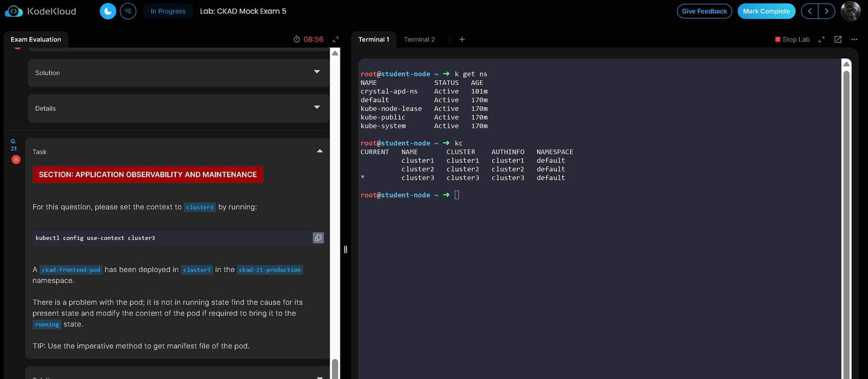Open the terminal more options menu
The image size is (868, 379).
(854, 39)
